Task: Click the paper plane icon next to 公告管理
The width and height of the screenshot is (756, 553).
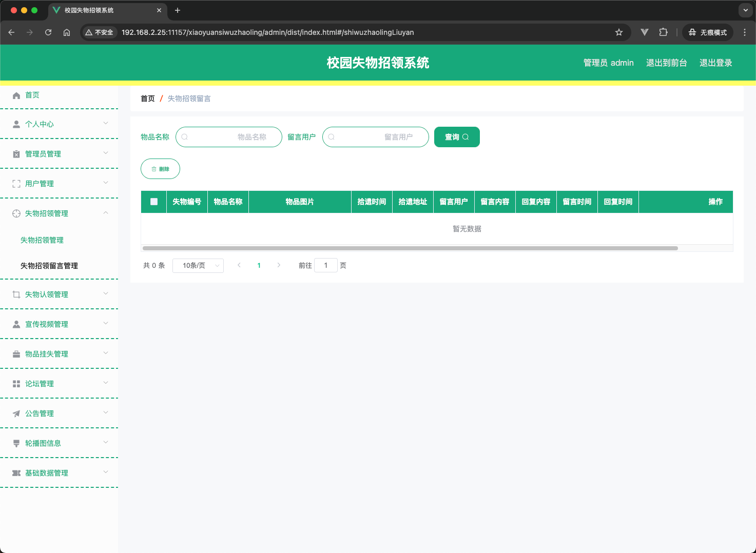Action: pyautogui.click(x=16, y=413)
